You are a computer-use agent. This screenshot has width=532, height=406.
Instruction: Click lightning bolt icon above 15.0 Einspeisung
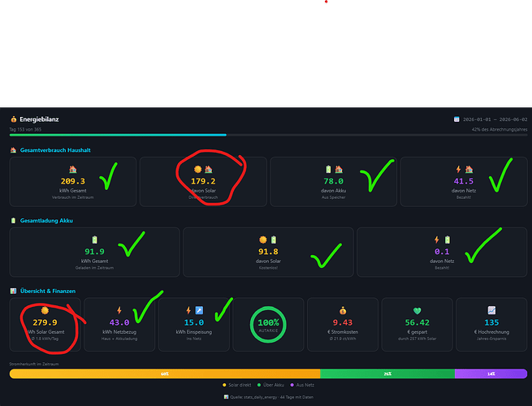pos(188,310)
